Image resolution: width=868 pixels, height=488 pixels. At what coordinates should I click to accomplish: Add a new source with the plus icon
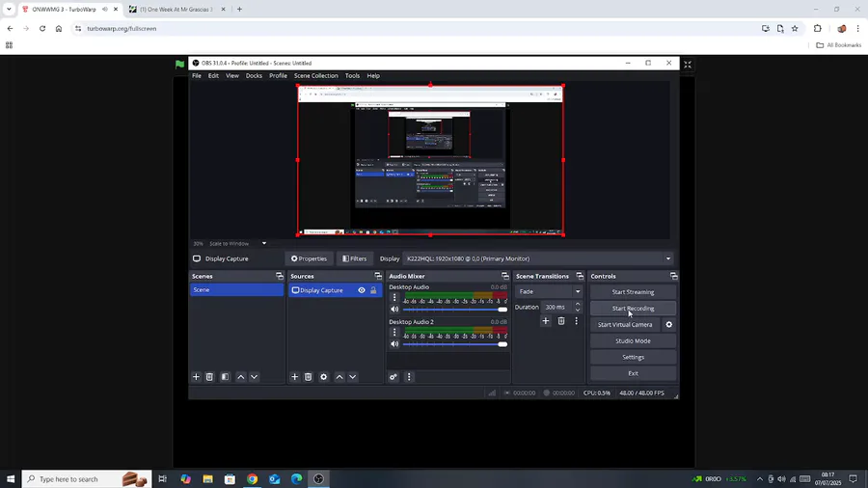294,377
